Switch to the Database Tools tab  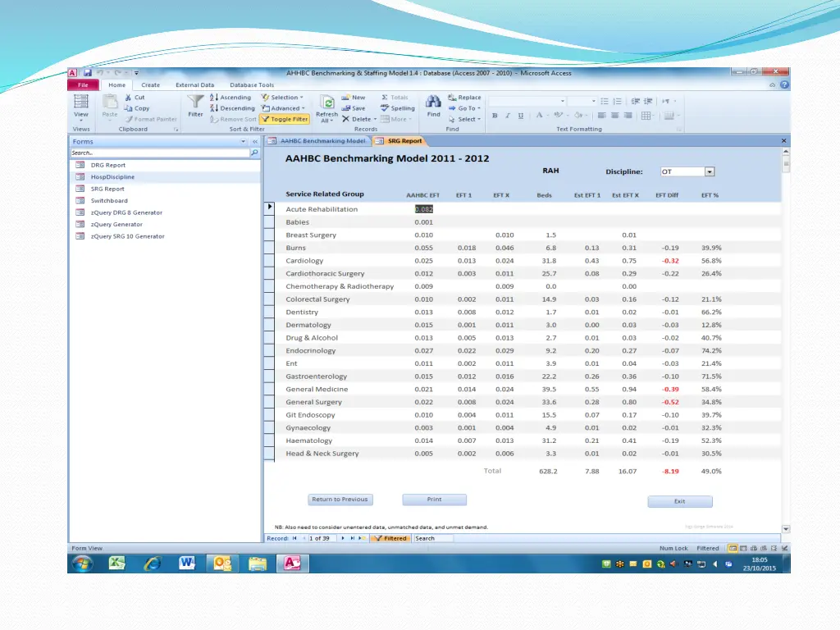click(x=252, y=84)
